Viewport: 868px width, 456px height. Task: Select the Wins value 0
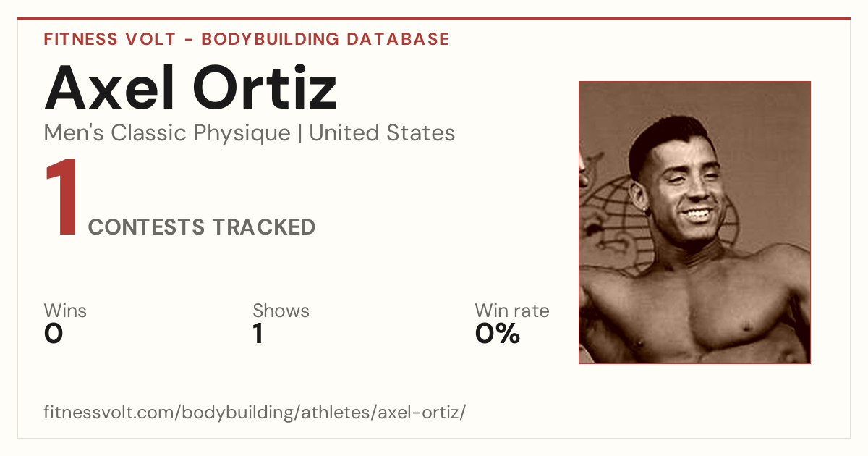tap(54, 334)
